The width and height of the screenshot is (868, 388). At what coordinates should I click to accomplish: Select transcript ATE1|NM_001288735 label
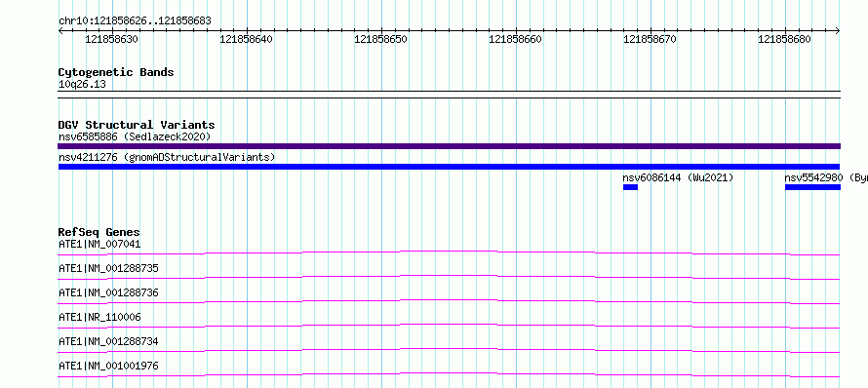[x=108, y=268]
